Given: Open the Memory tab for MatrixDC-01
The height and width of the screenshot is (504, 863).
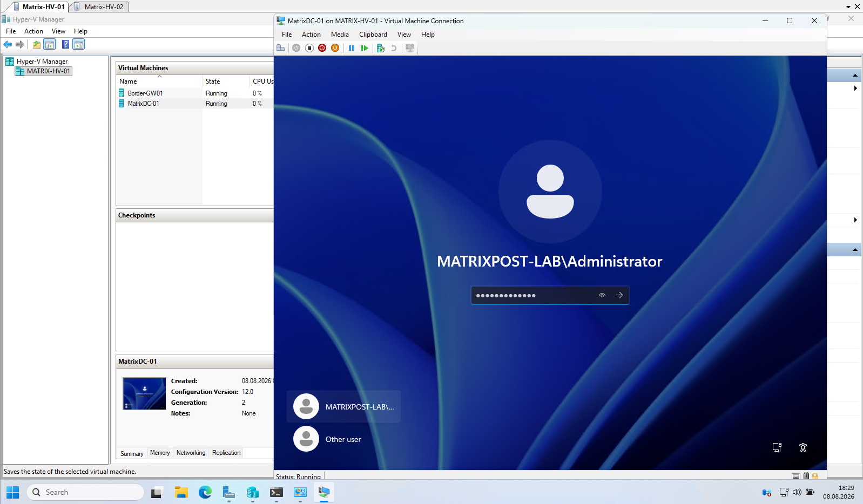Looking at the screenshot, I should click(160, 453).
